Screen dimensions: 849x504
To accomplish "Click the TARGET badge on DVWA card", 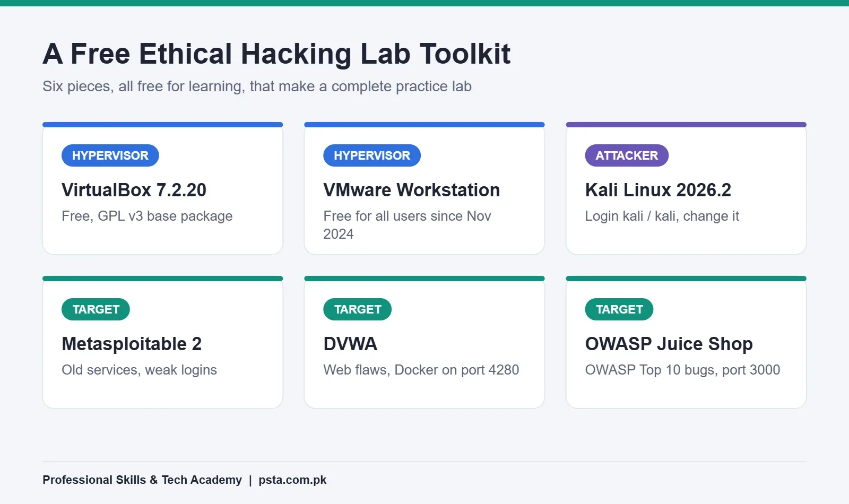I will (x=358, y=309).
